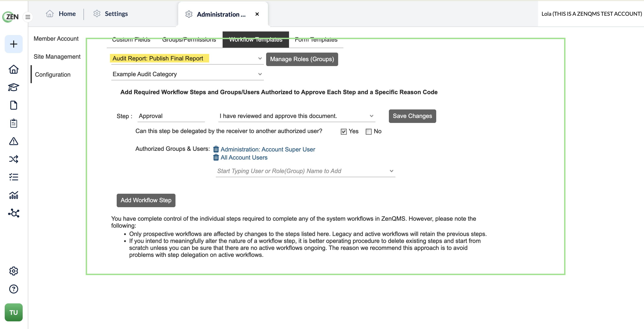Expand the user or role name add dropdown
Screen dimensions: 644x329
[305, 171]
